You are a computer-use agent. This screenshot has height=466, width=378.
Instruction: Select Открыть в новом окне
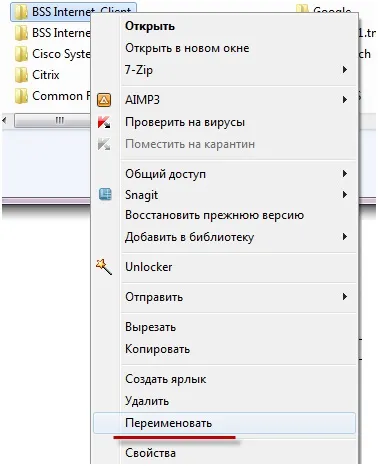coord(225,48)
